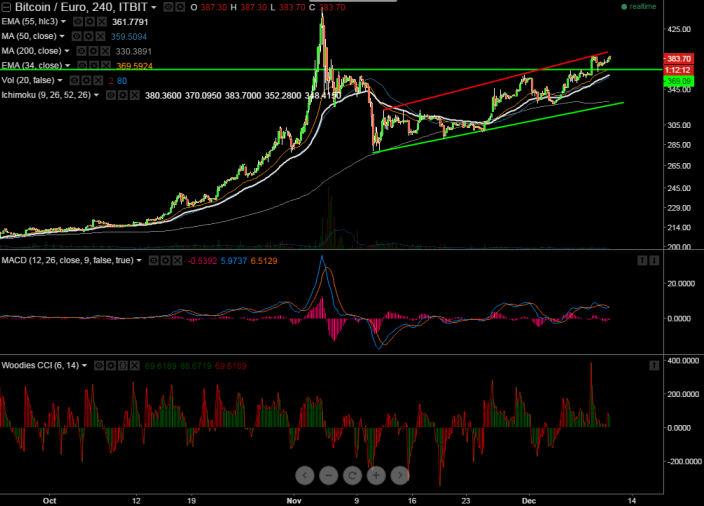Image resolution: width=704 pixels, height=506 pixels.
Task: Open settings gear for MACD indicator
Action: [x=165, y=260]
